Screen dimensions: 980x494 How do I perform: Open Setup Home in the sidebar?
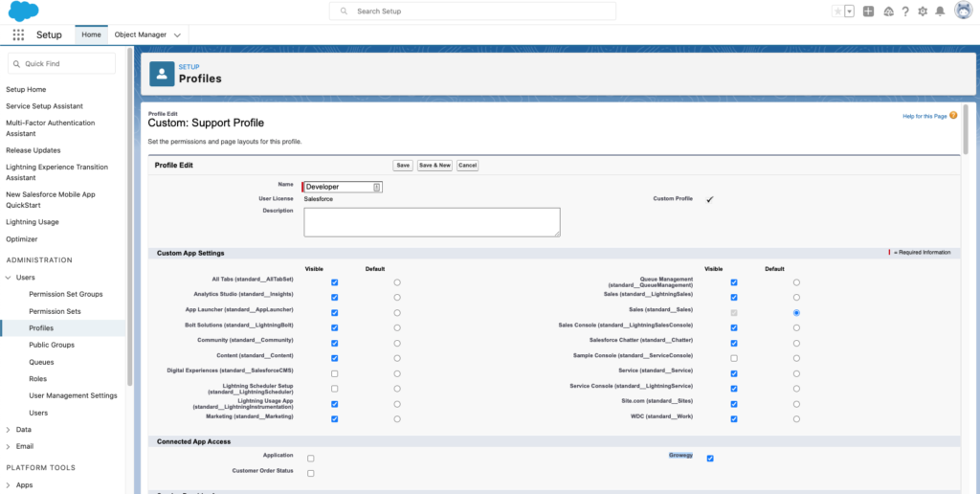tap(26, 89)
